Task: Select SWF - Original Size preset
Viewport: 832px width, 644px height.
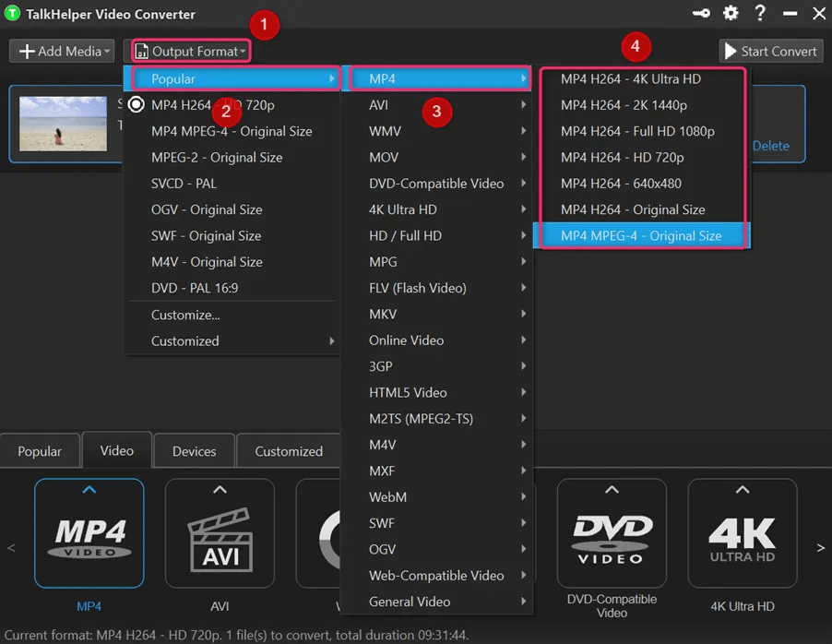Action: click(233, 235)
